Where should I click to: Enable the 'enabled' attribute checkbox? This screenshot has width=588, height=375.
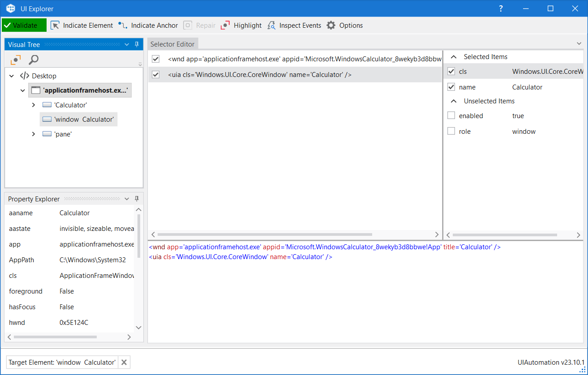click(451, 115)
